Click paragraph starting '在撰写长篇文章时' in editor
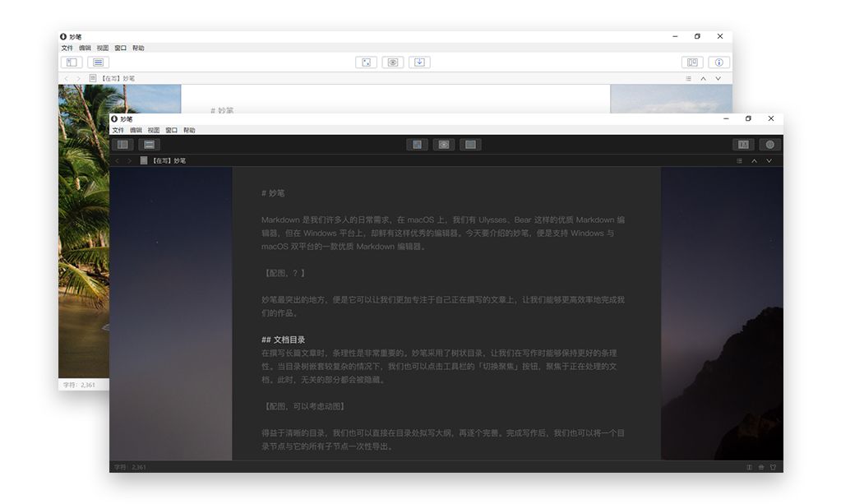841x504 pixels. click(x=439, y=367)
